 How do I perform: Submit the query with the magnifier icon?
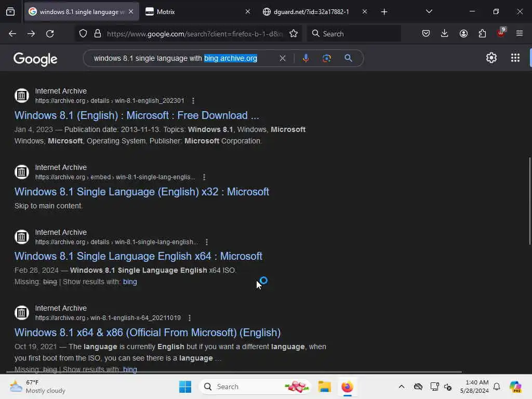[x=348, y=58]
